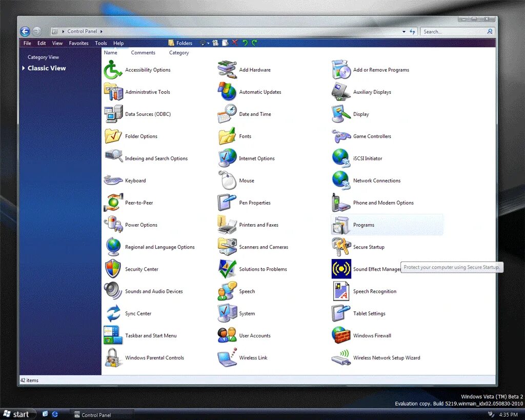Image resolution: width=525 pixels, height=420 pixels.
Task: Open Game Controllers
Action: point(361,136)
